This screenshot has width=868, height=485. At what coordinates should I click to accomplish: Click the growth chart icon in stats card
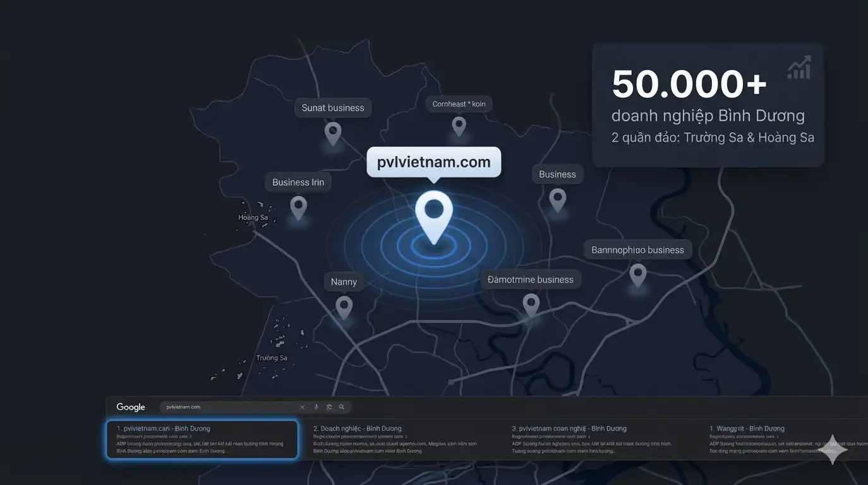pos(799,68)
